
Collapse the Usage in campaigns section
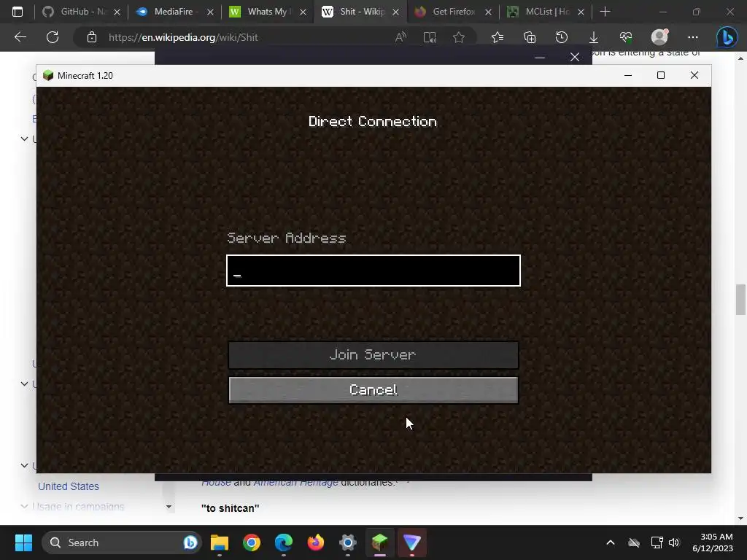click(24, 506)
